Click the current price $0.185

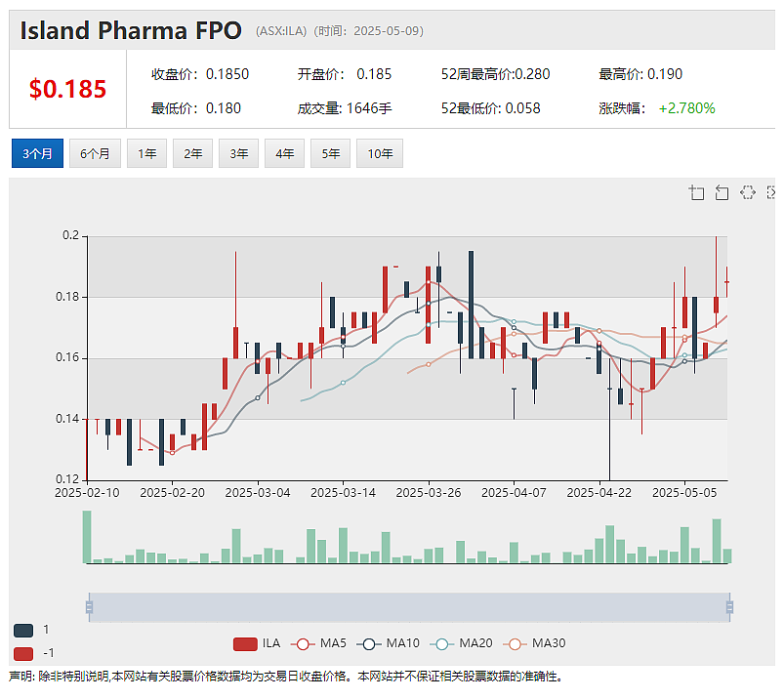tap(68, 89)
